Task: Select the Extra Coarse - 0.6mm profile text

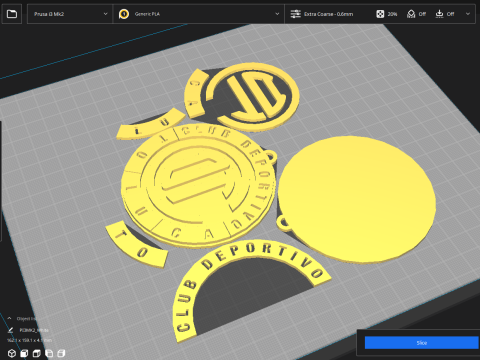Action: click(x=328, y=14)
